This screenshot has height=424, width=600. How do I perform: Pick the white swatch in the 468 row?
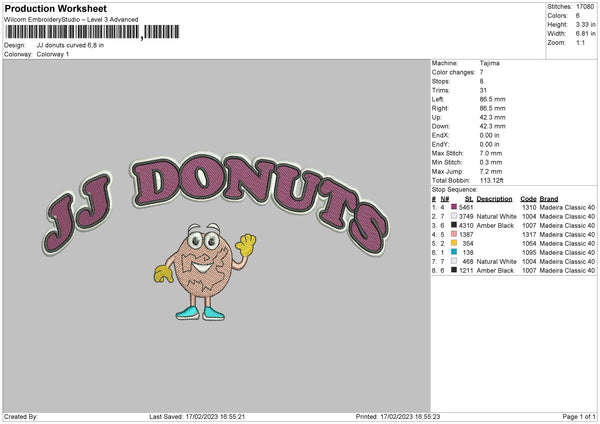point(454,261)
